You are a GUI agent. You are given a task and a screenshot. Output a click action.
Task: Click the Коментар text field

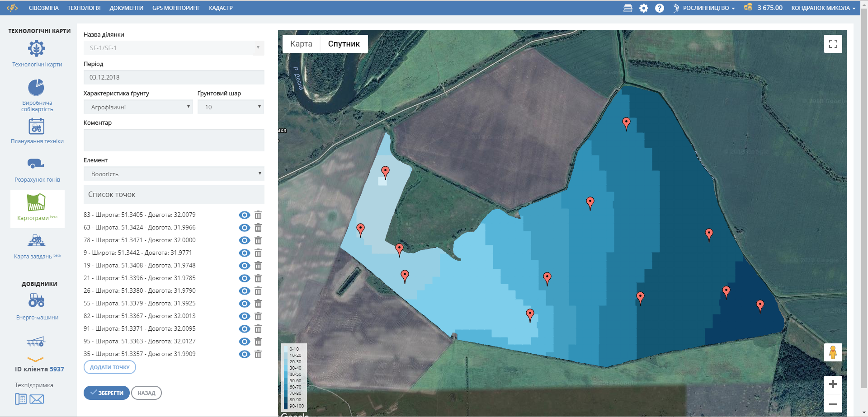coord(174,140)
